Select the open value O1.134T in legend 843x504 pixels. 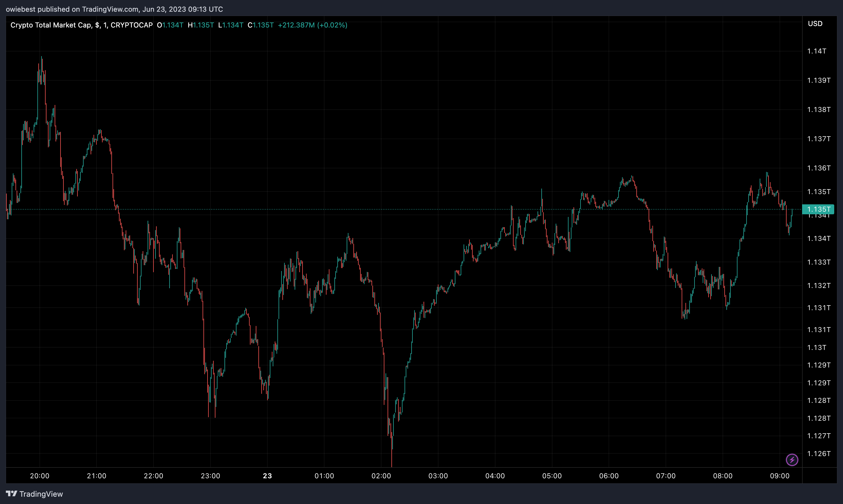[x=170, y=25]
